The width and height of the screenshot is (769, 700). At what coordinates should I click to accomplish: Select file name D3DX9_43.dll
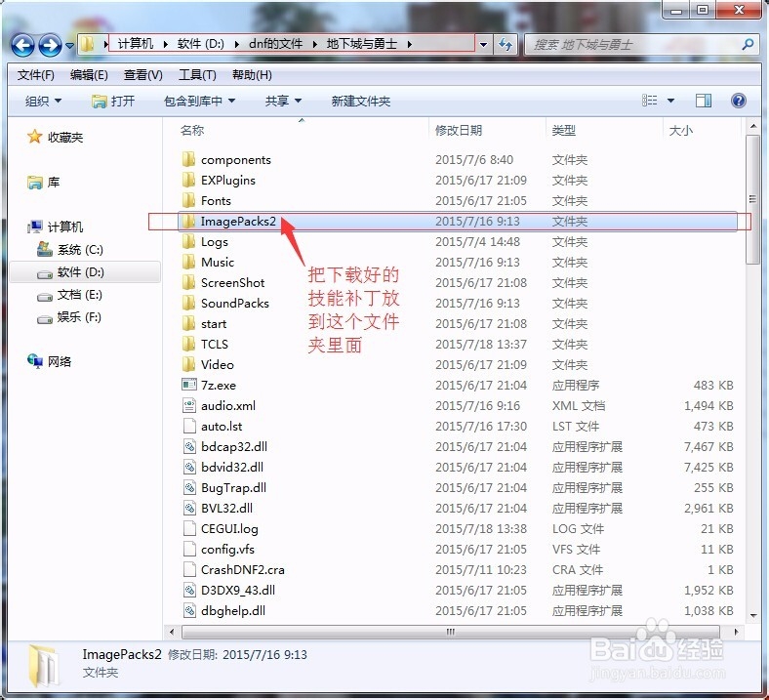click(x=238, y=590)
